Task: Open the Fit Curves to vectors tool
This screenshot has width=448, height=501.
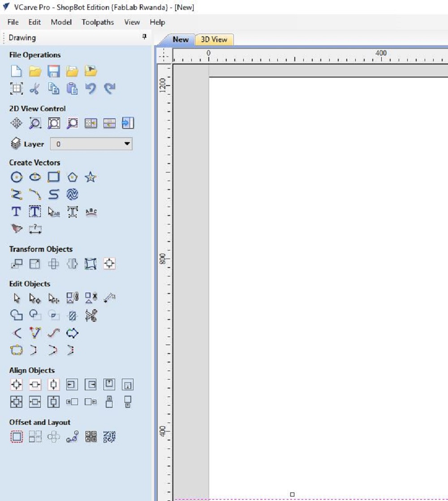Action: click(54, 333)
